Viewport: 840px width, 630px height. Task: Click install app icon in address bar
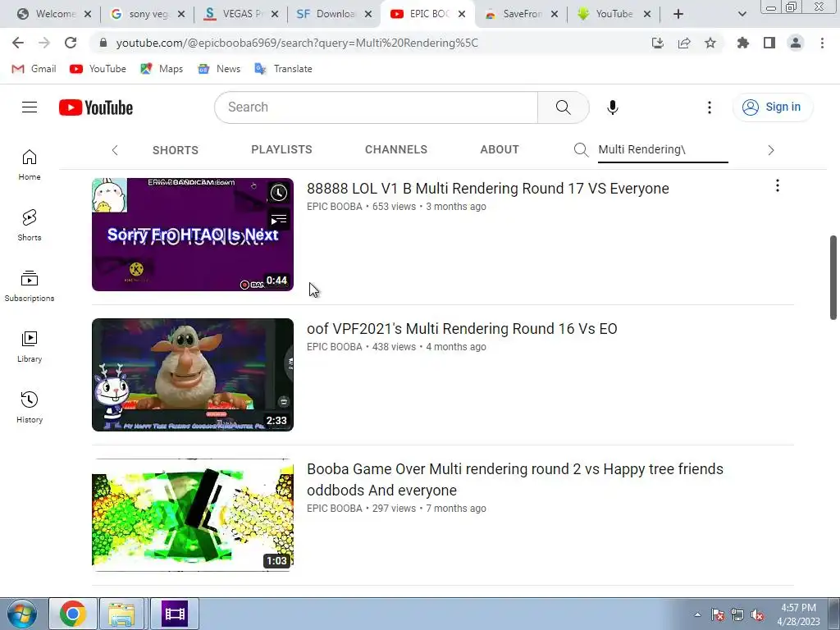point(658,43)
